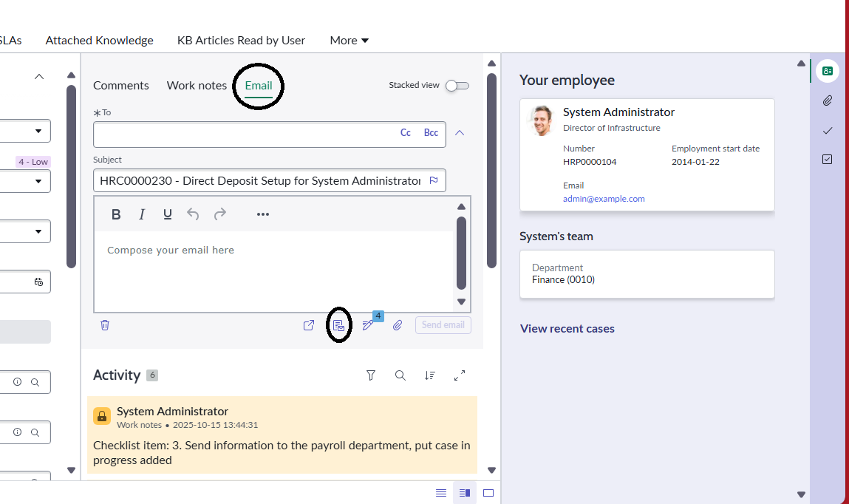Open the checklist sidebar icon
The width and height of the screenshot is (849, 504).
[828, 159]
